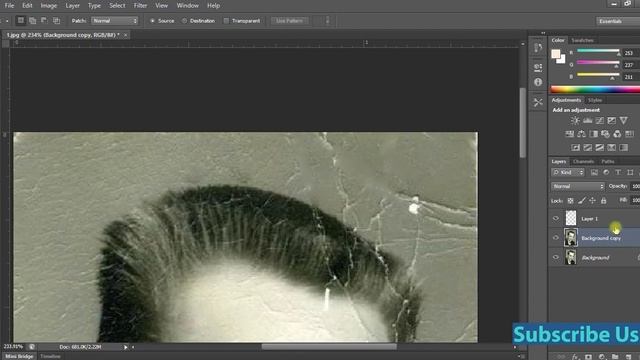Image resolution: width=640 pixels, height=360 pixels.
Task: Open the Essentials workspace dropdown
Action: click(x=618, y=21)
